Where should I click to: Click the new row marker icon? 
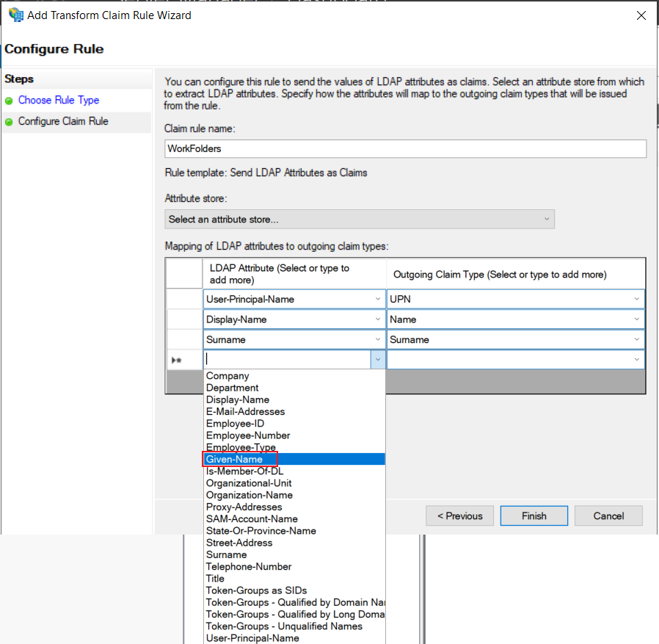click(177, 360)
